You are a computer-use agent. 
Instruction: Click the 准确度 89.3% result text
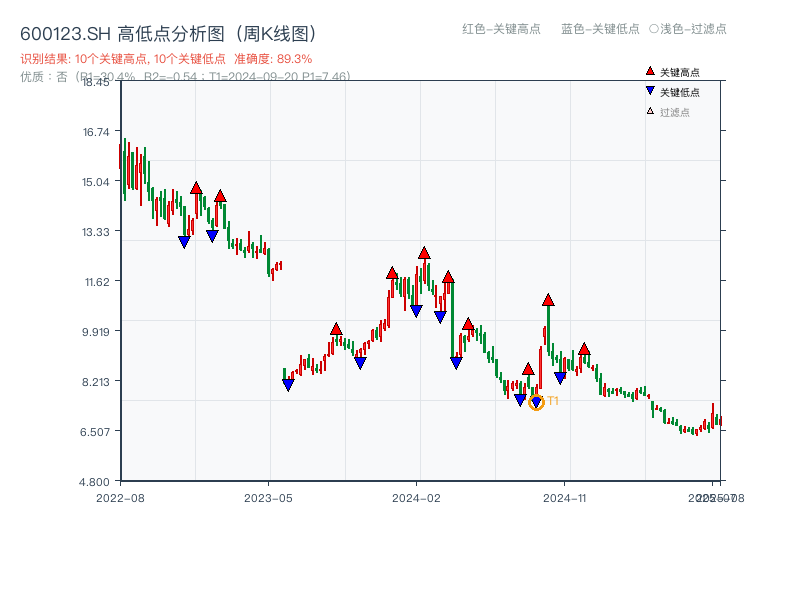273,58
